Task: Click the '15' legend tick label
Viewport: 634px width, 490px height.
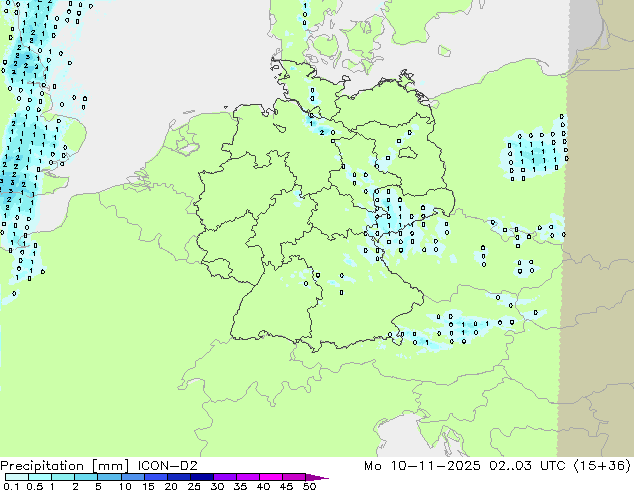Action: click(148, 486)
